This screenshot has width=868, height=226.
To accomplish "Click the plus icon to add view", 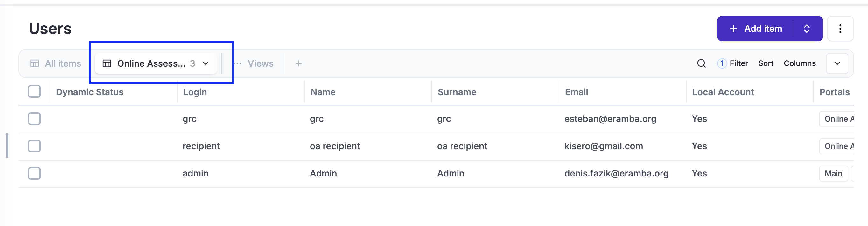I will click(x=298, y=63).
